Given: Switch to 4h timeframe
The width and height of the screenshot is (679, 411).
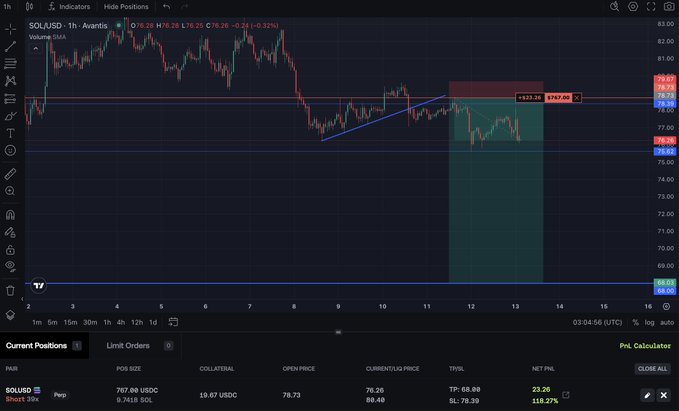Looking at the screenshot, I should coord(121,322).
